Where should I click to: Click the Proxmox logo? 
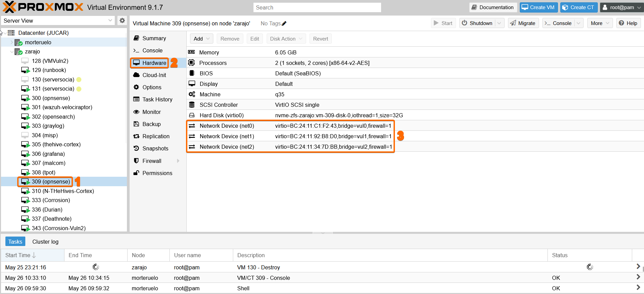coord(43,7)
